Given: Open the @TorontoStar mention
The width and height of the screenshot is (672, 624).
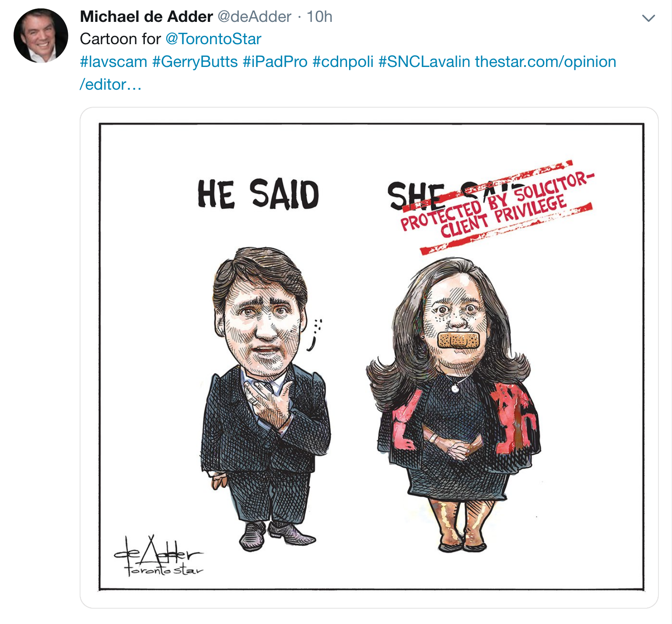Looking at the screenshot, I should pos(213,39).
